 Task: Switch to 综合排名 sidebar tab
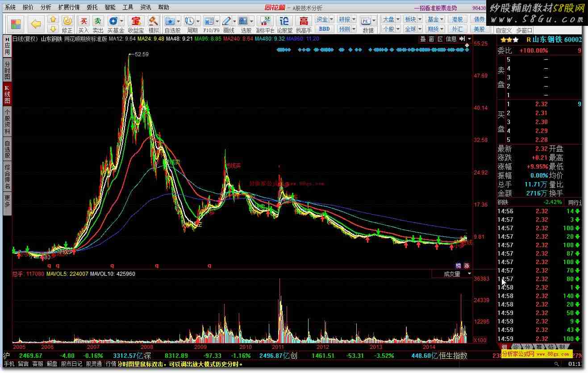pos(7,176)
